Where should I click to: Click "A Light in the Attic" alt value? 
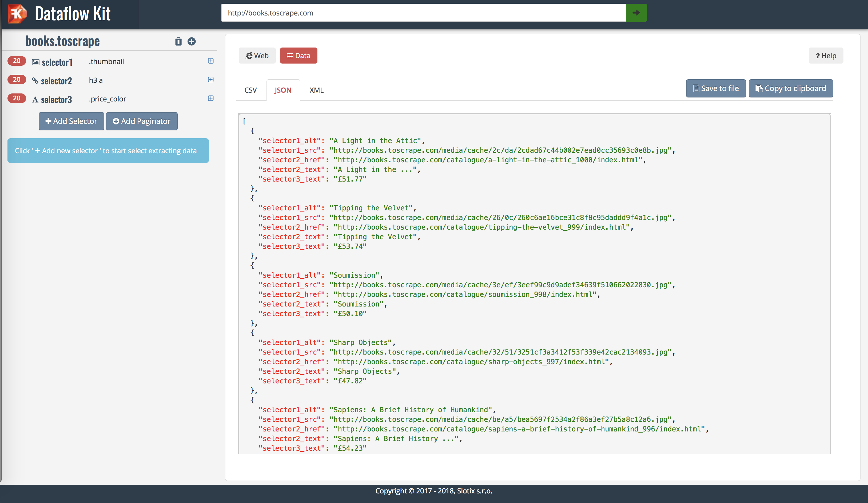(x=375, y=141)
